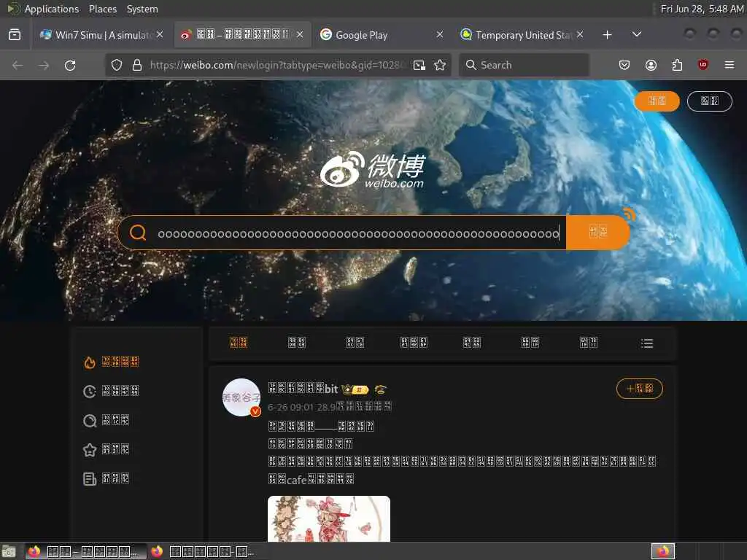747x560 pixels.
Task: Select the clock icon item in the sidebar
Action: (111, 392)
